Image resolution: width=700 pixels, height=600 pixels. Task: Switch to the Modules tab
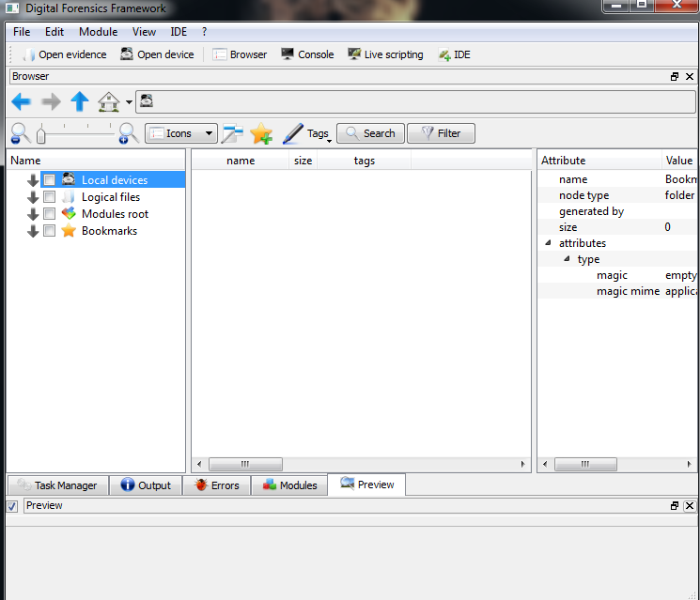289,485
